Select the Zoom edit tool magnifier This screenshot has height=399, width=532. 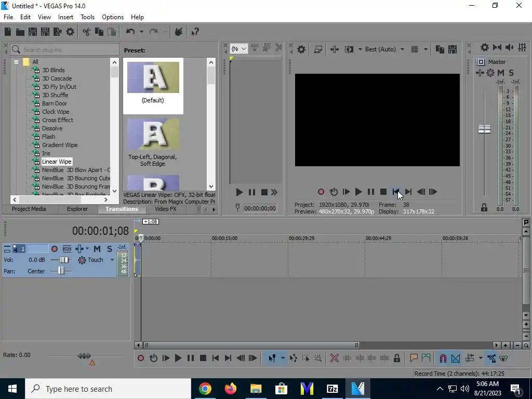point(318,358)
